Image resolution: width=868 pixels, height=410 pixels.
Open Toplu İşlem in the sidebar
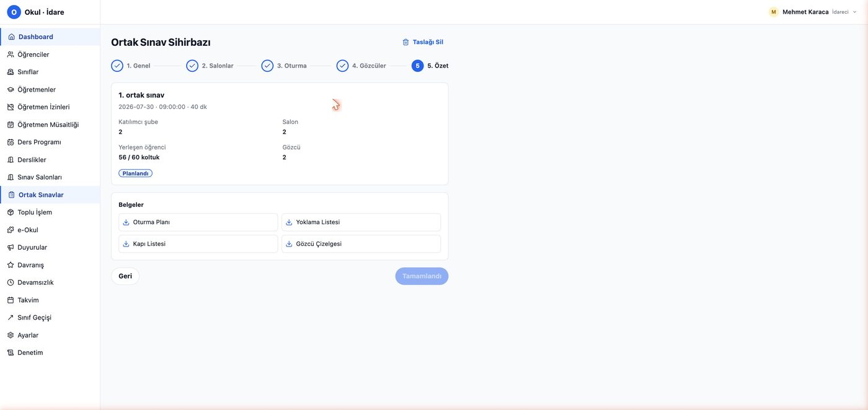click(x=50, y=212)
